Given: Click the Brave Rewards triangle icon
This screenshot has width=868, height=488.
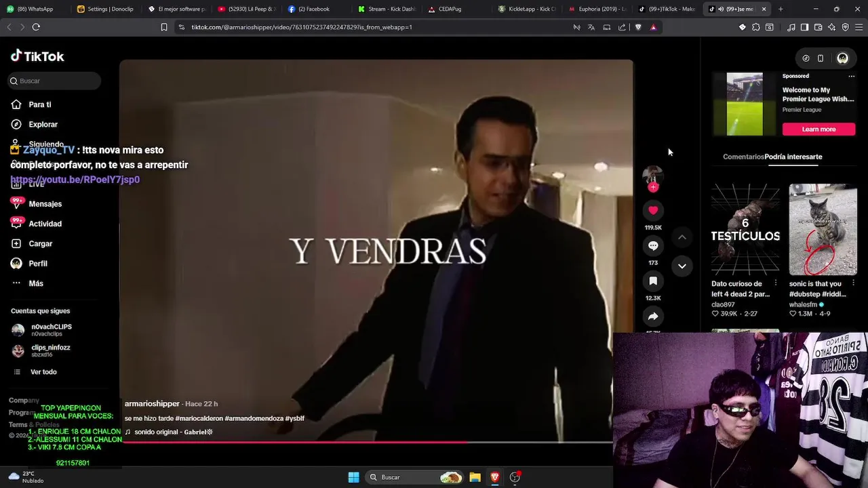Looking at the screenshot, I should [x=653, y=27].
